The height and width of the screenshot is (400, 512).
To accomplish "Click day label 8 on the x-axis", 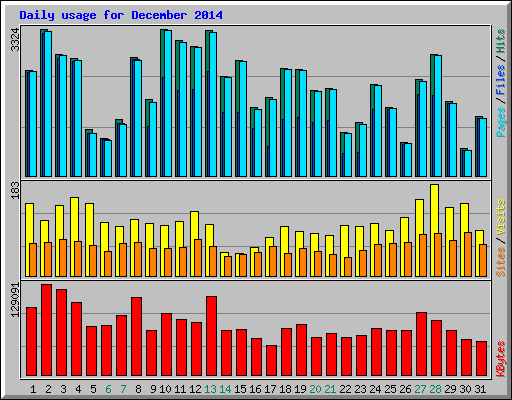I will [x=138, y=389].
